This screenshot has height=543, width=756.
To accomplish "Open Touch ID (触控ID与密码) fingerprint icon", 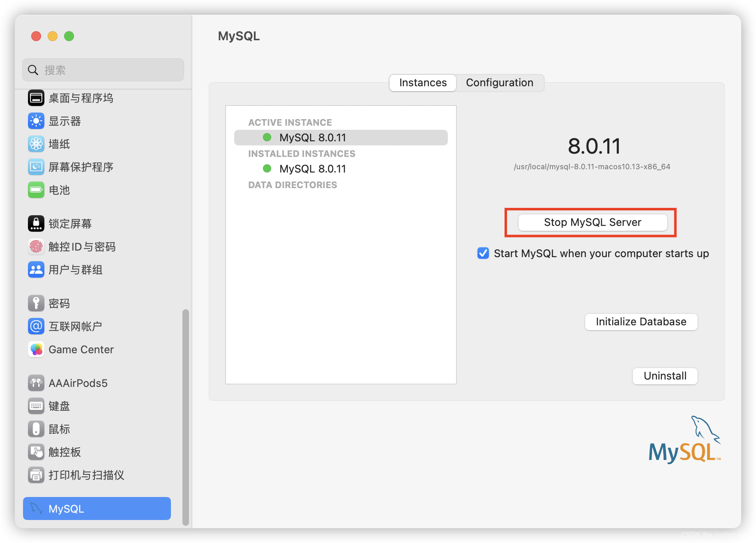I will click(36, 247).
